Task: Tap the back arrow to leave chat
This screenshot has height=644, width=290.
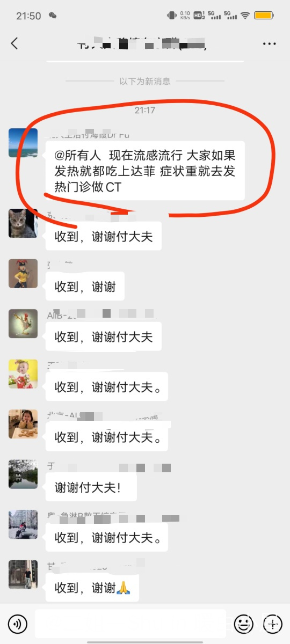Action: (x=15, y=43)
